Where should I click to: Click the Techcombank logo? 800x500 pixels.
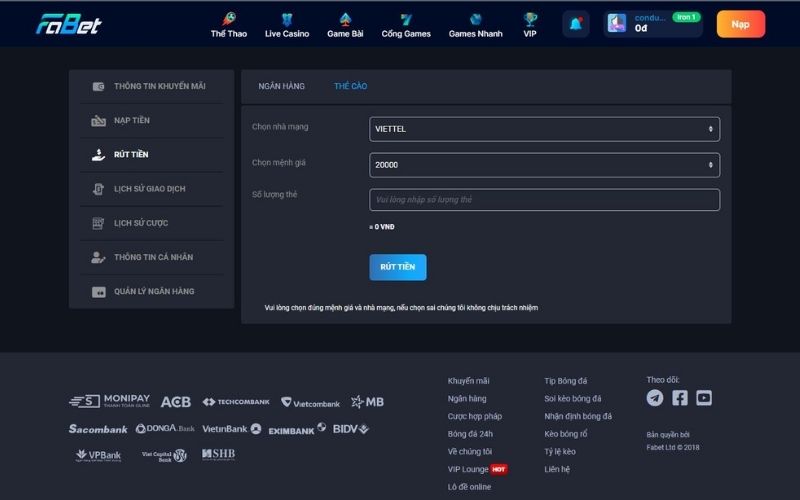236,402
